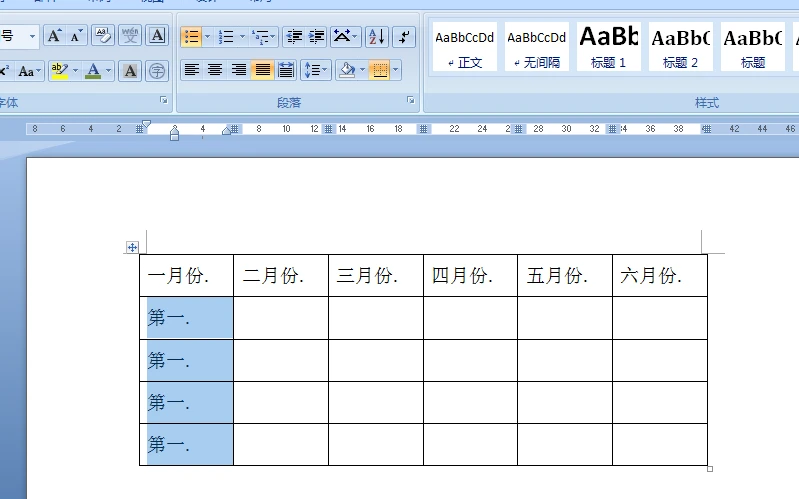Click the text highlight color marker
This screenshot has height=499, width=799.
tap(58, 71)
